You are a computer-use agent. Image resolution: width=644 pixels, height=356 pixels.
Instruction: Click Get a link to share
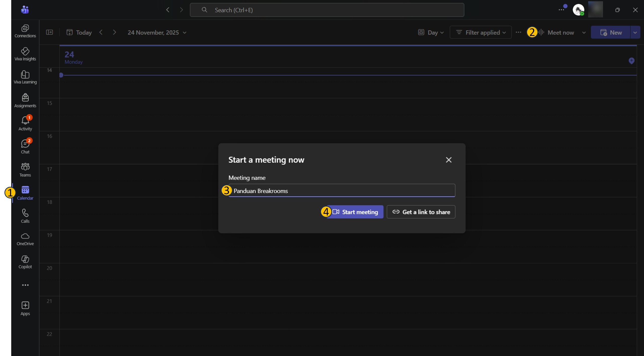pyautogui.click(x=421, y=212)
